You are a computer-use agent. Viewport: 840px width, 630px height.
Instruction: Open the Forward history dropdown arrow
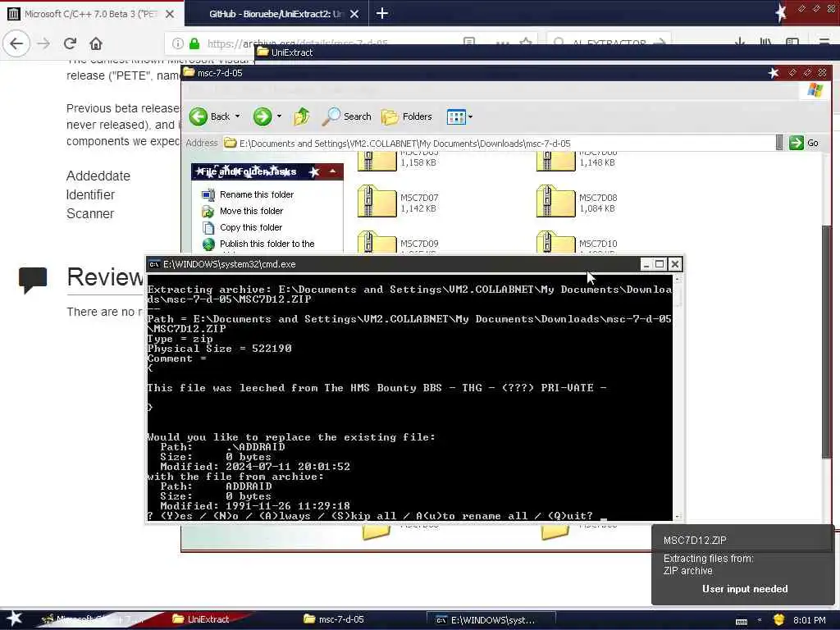279,116
